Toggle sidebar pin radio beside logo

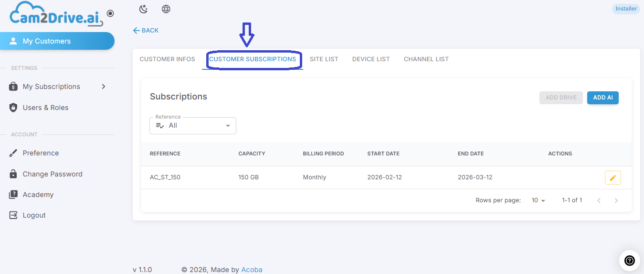pos(110,13)
